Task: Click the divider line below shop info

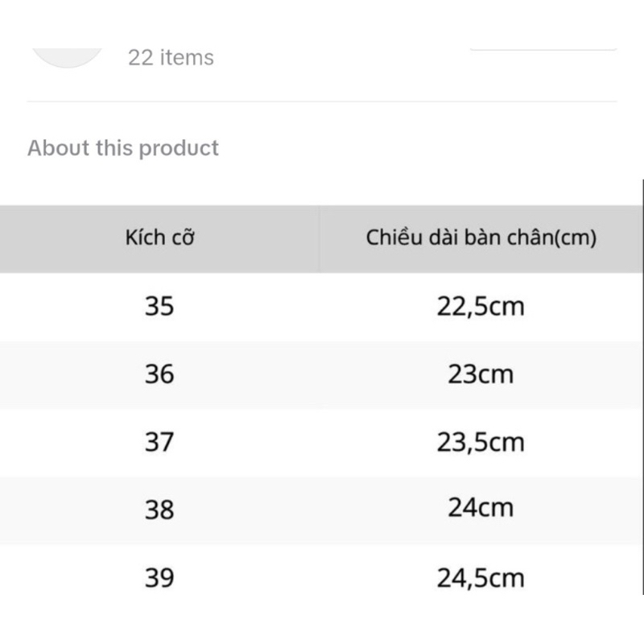Action: [x=321, y=101]
